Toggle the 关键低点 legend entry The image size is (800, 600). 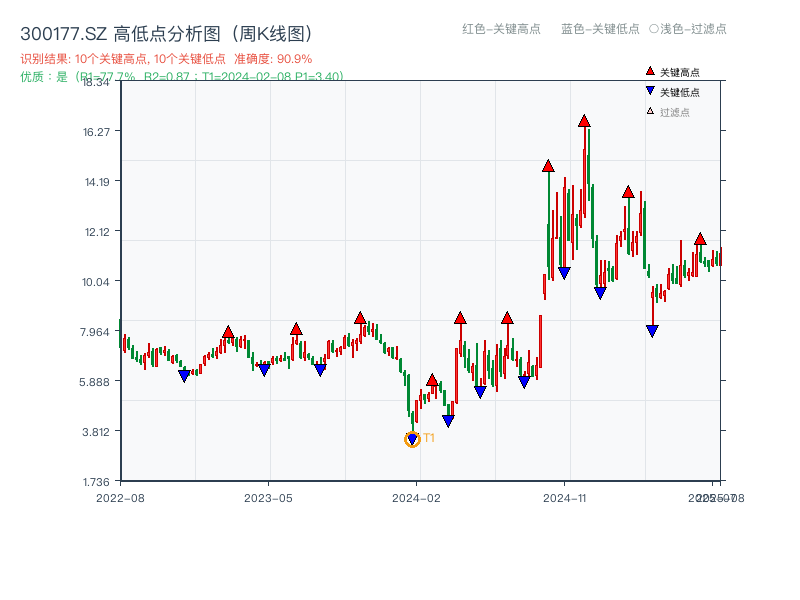(672, 92)
